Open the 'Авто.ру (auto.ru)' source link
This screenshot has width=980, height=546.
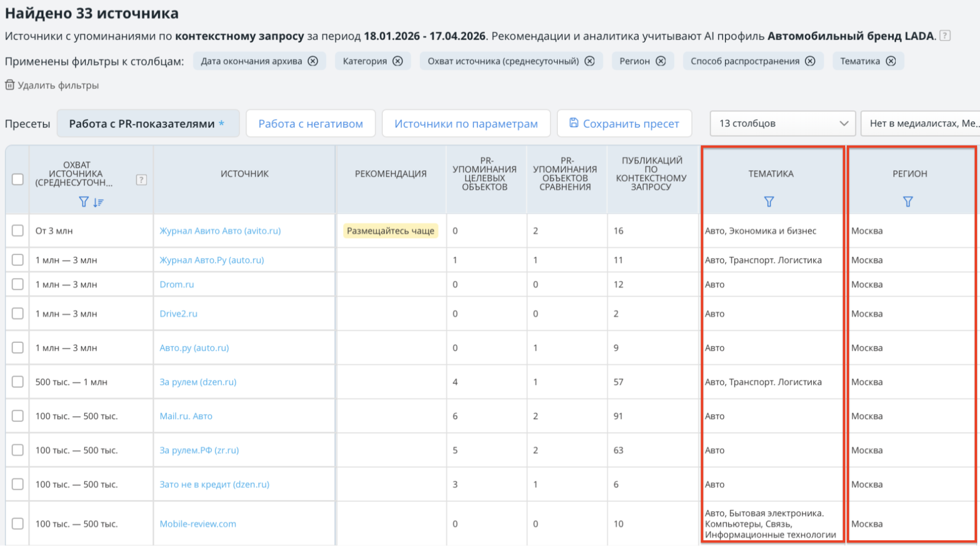click(x=194, y=348)
